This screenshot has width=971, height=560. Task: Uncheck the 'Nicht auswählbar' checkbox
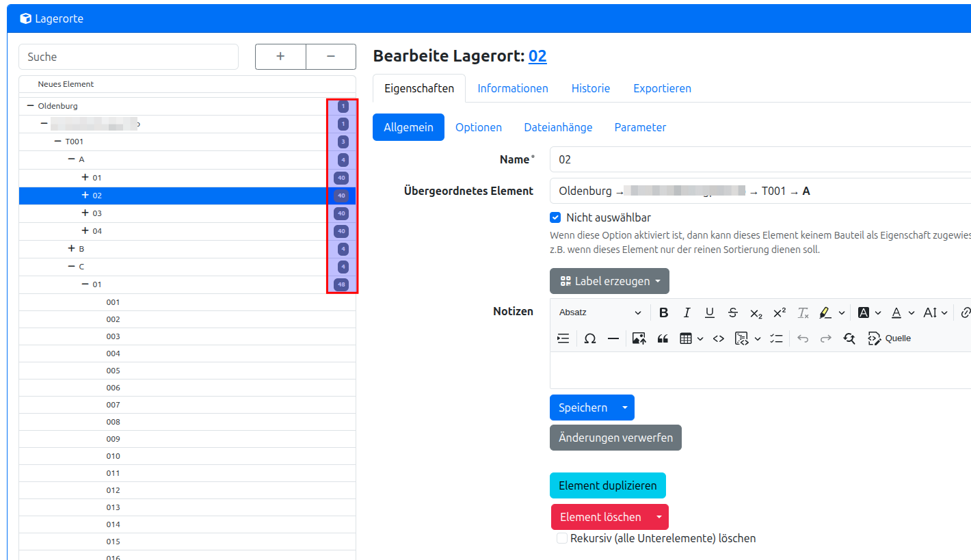(555, 217)
